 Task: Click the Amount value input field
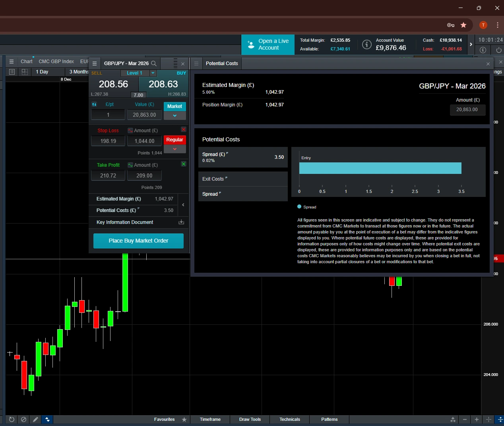tap(467, 110)
